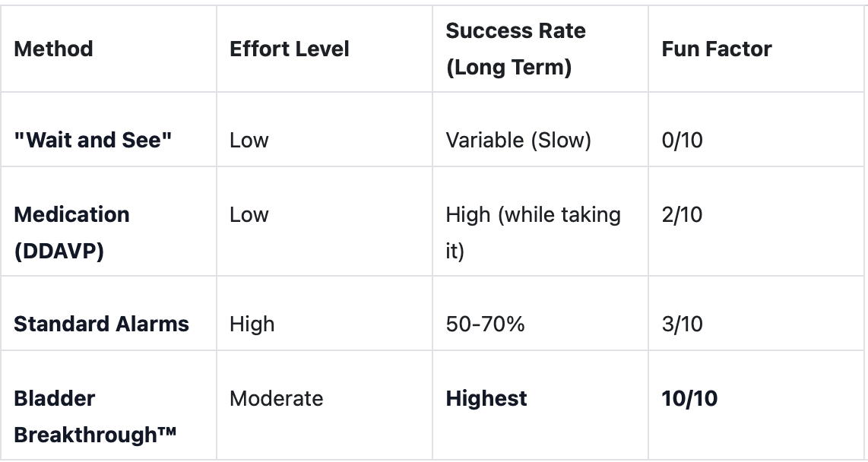Screen dimensions: 868x462
Task: Click the bold Highest success rate cell
Action: click(486, 399)
